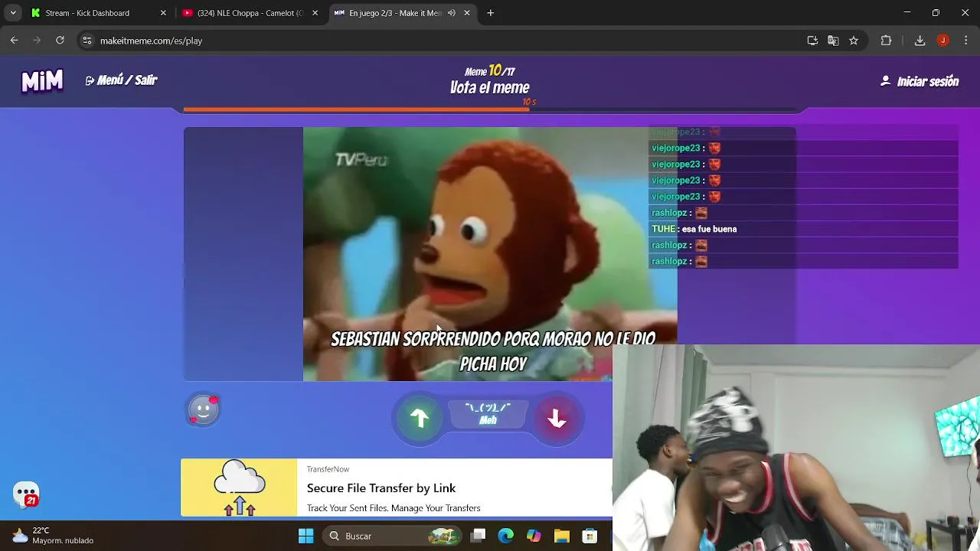Open browser extensions menu
This screenshot has height=551, width=980.
pyautogui.click(x=886, y=41)
